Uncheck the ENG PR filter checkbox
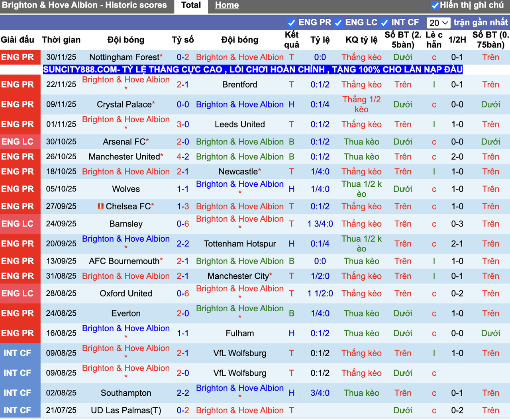This screenshot has height=420, width=510. click(x=292, y=23)
